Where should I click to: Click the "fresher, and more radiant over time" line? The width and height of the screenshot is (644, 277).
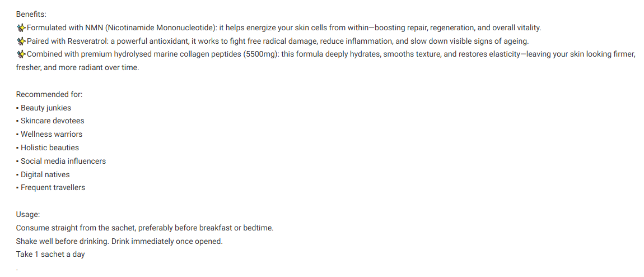(78, 68)
